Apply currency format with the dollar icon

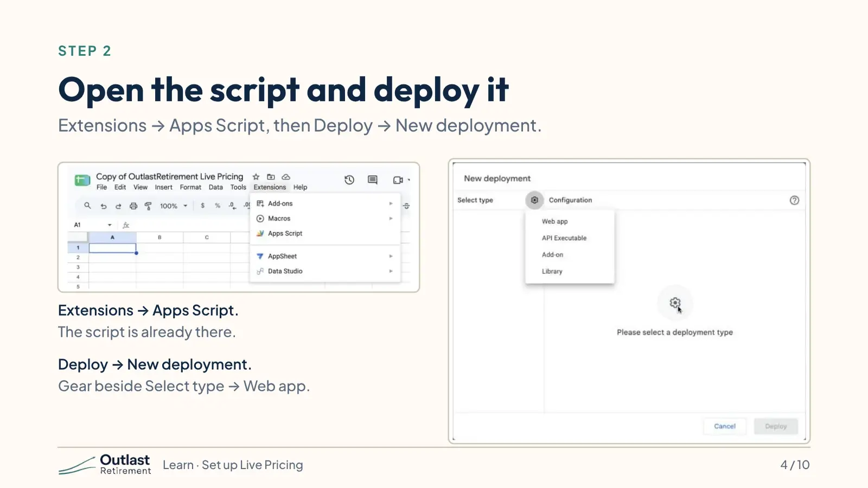[x=202, y=206]
